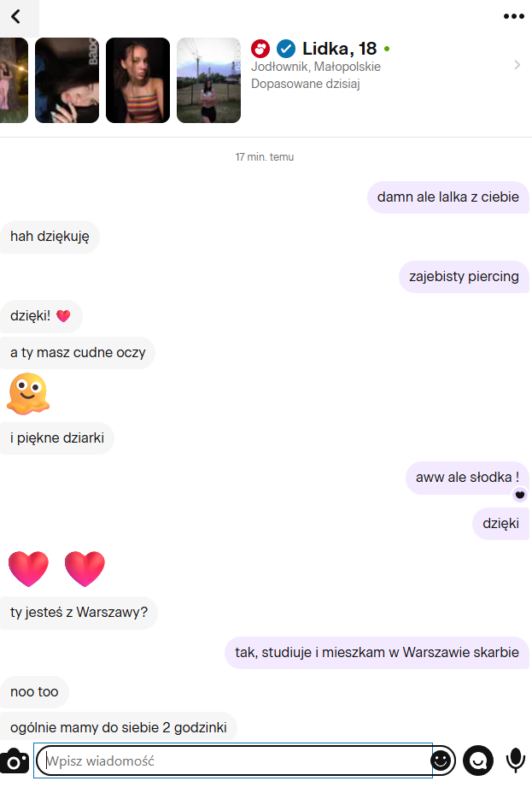Screen dimensions: 532x787
Task: Select the message "dzięki!" with heart
Action: [x=41, y=316]
